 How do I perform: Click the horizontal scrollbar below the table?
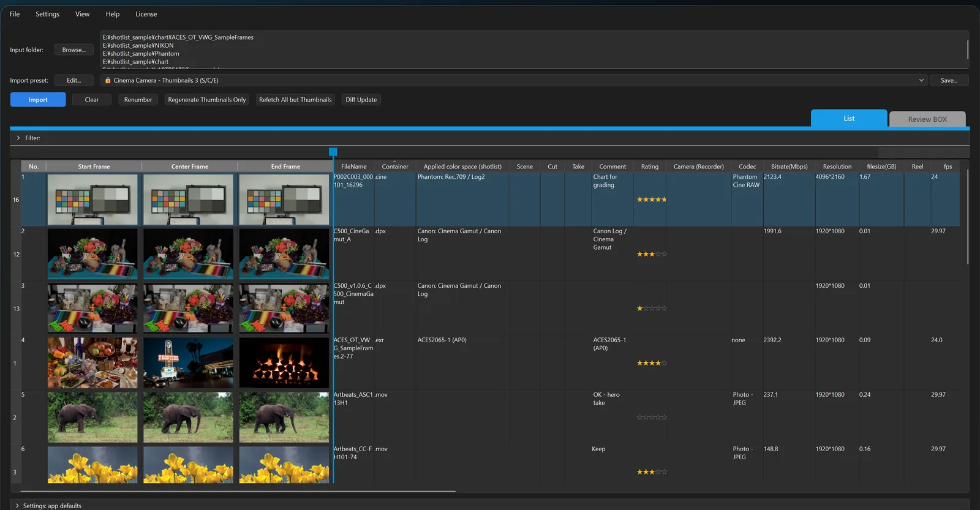click(x=238, y=491)
